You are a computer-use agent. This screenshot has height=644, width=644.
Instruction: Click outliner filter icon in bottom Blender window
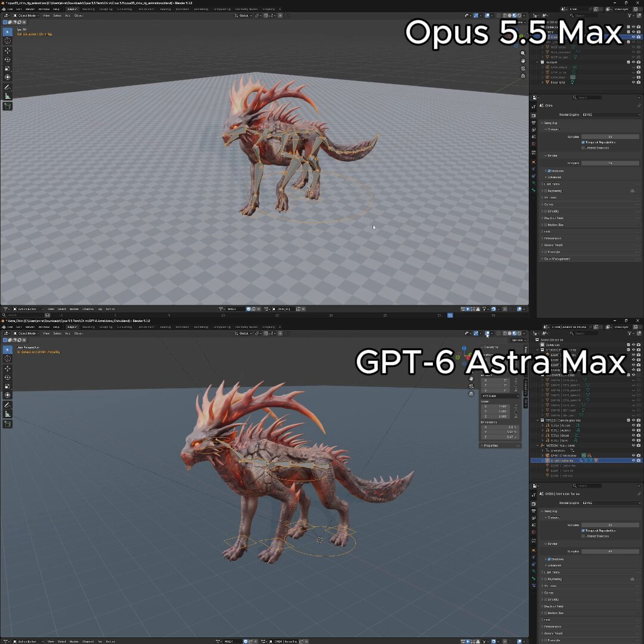[630, 333]
